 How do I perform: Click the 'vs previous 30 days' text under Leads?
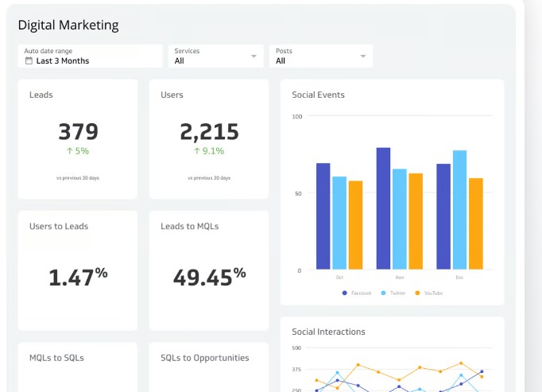[78, 178]
